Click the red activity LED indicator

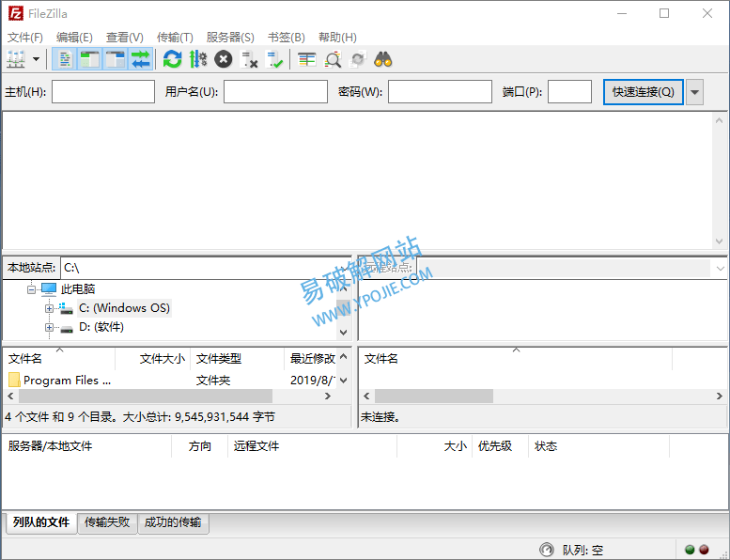704,550
